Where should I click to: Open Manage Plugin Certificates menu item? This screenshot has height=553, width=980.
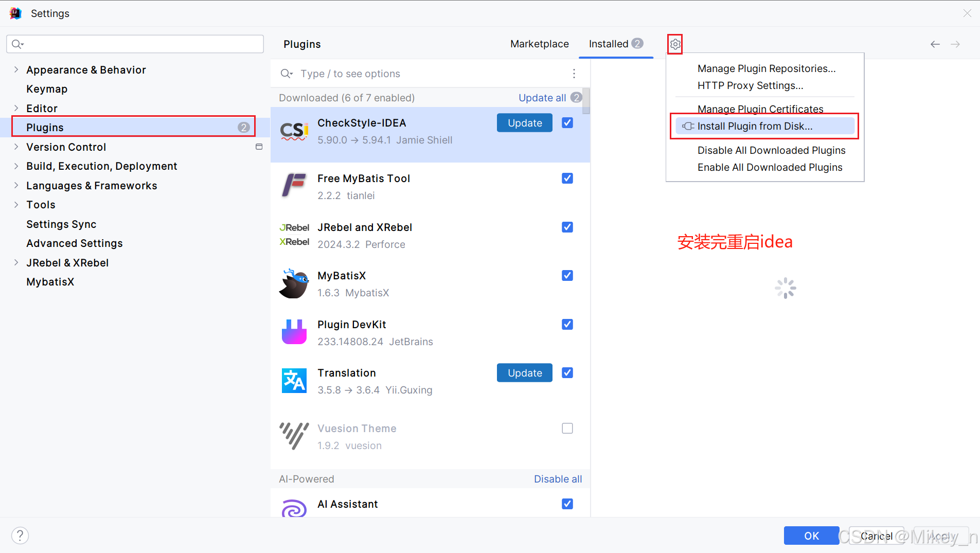pyautogui.click(x=760, y=109)
